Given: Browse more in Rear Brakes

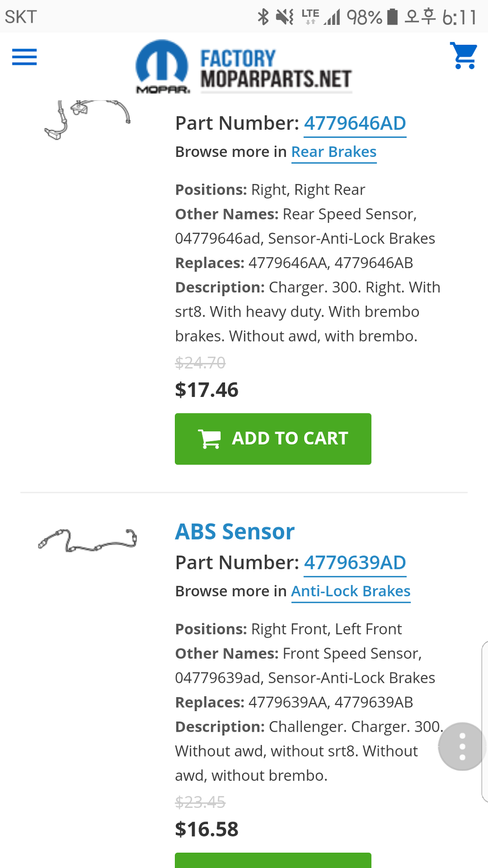Looking at the screenshot, I should coord(334,152).
